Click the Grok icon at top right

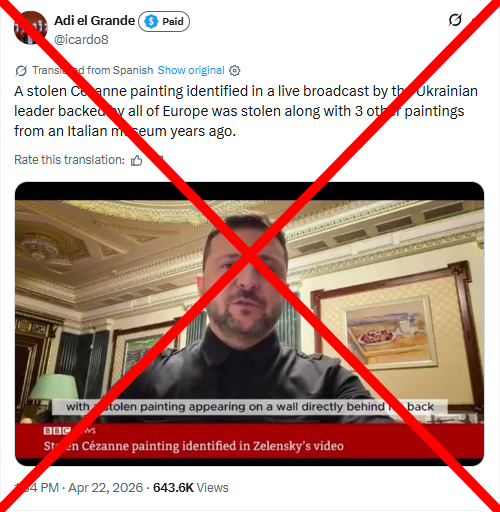point(455,20)
